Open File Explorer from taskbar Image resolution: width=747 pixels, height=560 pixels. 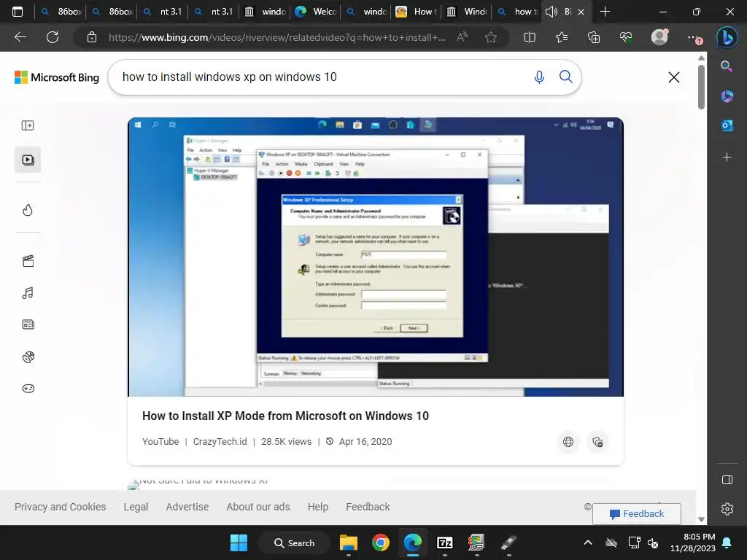[348, 542]
